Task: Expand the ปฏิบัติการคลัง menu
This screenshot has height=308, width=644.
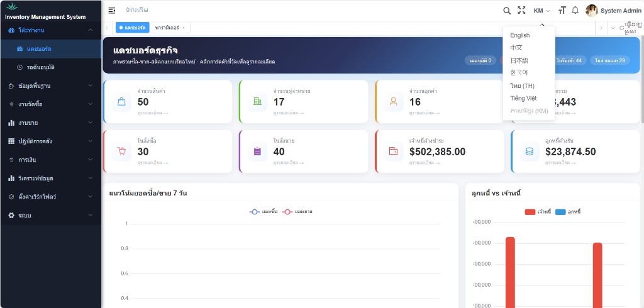Action: [50, 141]
